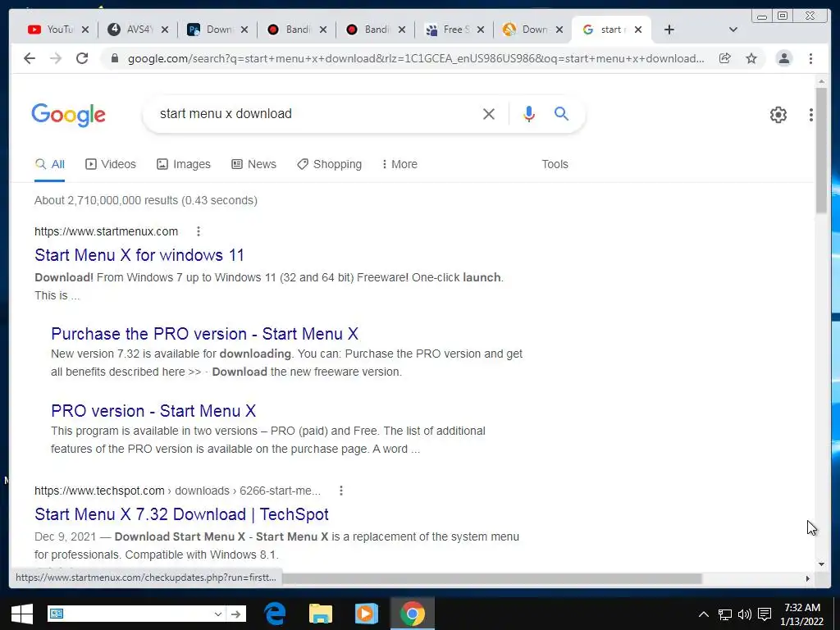Open Chrome profile avatar icon
Viewport: 840px width, 630px height.
783,58
